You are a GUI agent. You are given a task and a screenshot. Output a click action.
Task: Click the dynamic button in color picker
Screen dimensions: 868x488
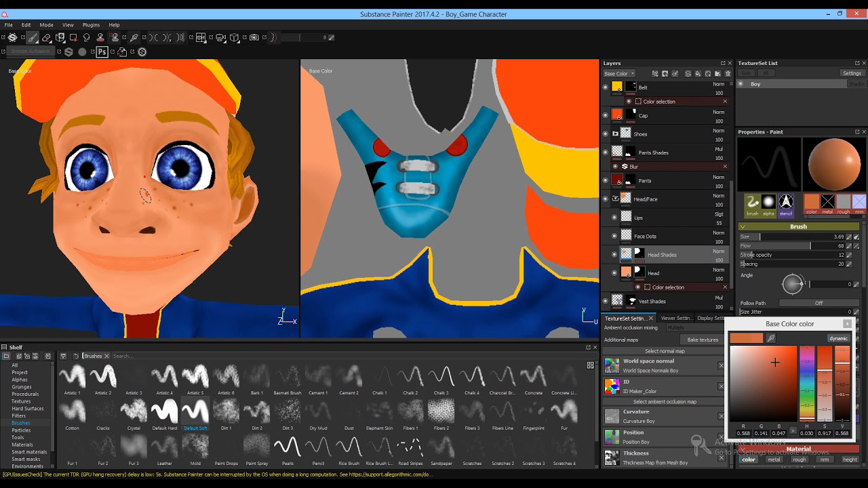[x=838, y=338]
